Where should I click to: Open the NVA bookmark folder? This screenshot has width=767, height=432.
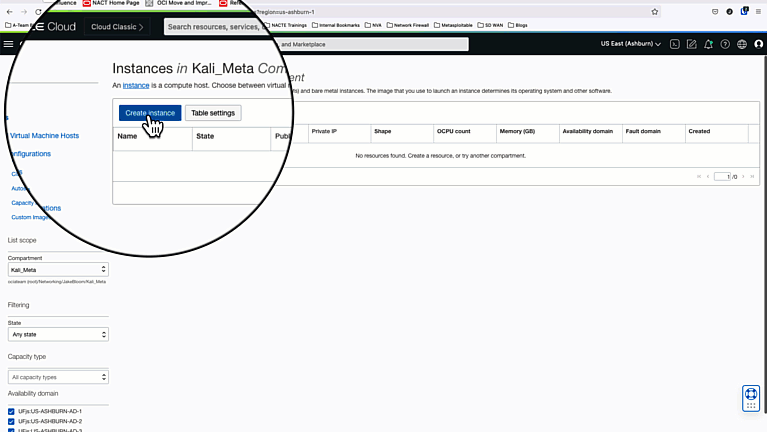[x=373, y=25]
